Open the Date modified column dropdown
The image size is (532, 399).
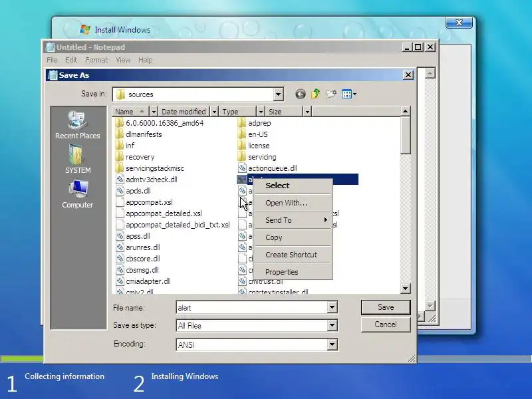pyautogui.click(x=214, y=111)
